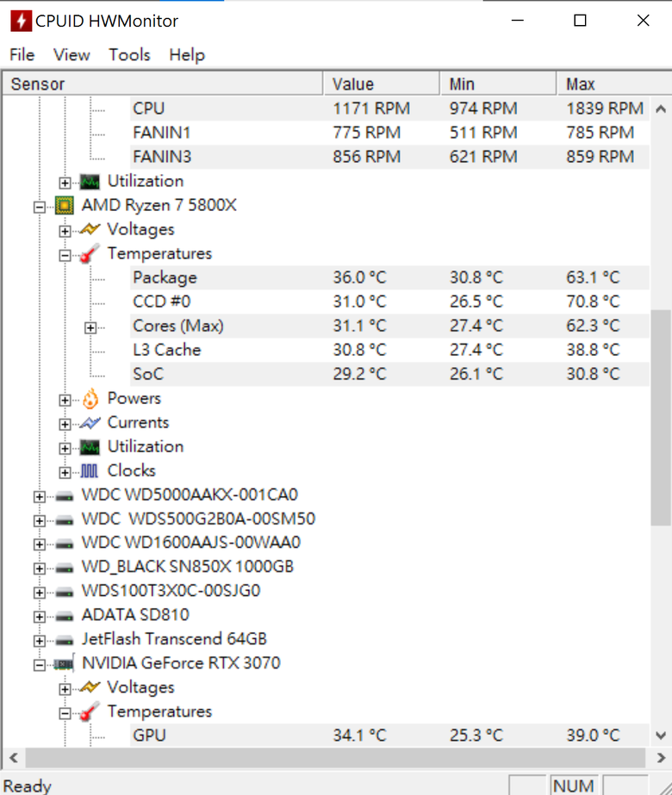
Task: Click the drive icon for JetFlash Transcend 64GB
Action: tap(65, 640)
